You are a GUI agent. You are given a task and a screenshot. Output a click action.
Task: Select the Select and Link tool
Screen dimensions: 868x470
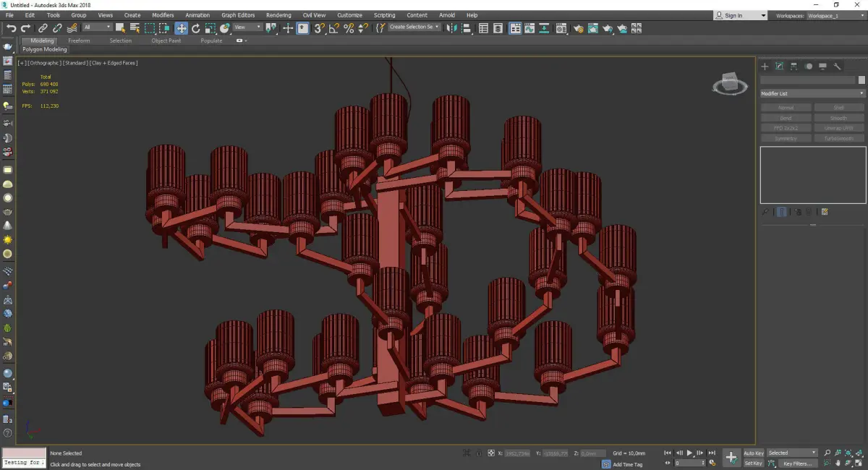click(44, 28)
